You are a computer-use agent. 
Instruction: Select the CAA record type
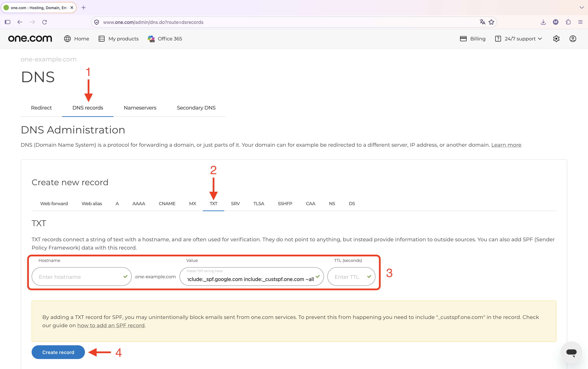pos(311,204)
